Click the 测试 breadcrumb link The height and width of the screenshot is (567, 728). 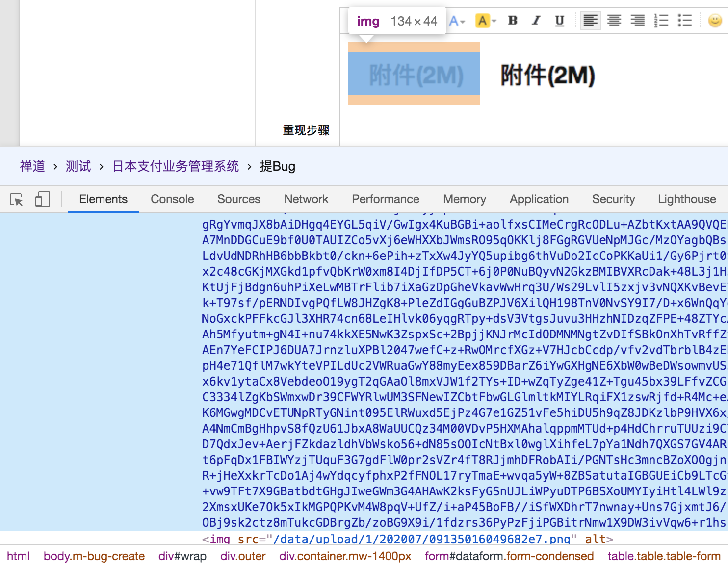[78, 166]
